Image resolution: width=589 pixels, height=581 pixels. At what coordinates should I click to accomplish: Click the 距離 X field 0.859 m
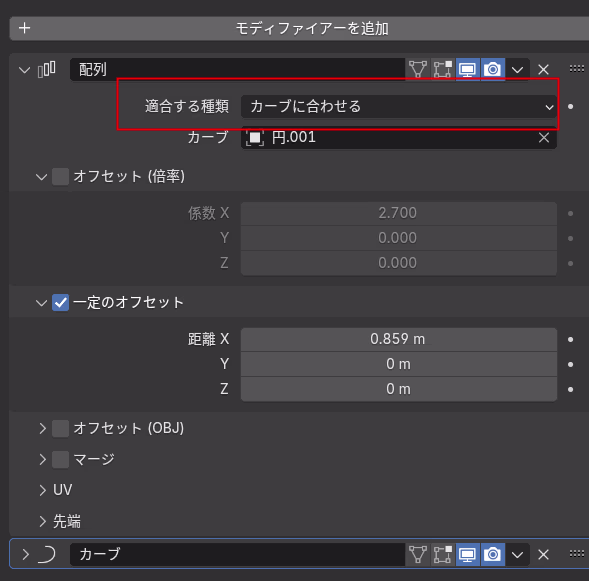coord(399,340)
